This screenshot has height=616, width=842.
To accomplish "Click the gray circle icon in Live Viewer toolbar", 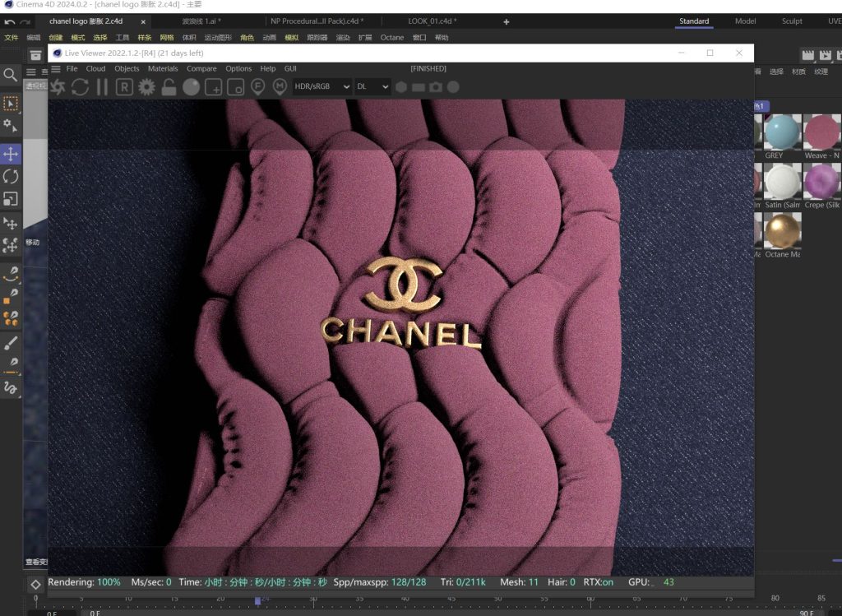I will point(453,87).
